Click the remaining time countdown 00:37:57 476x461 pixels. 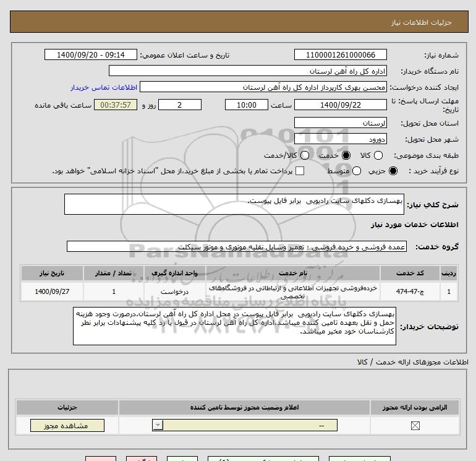[116, 105]
